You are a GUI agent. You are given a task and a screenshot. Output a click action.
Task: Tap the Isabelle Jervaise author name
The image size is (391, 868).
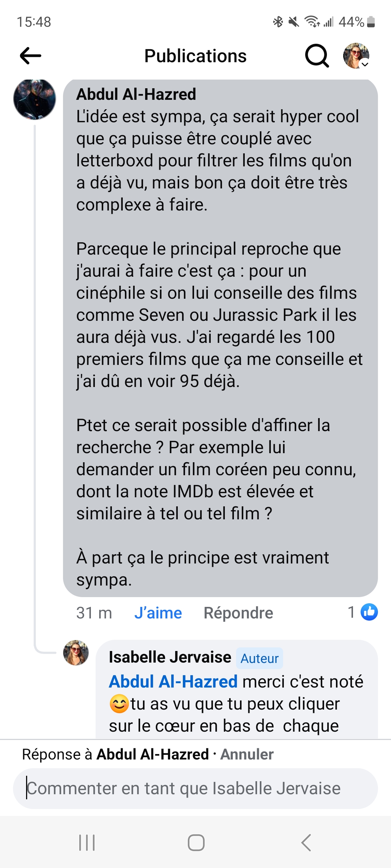coord(170,657)
